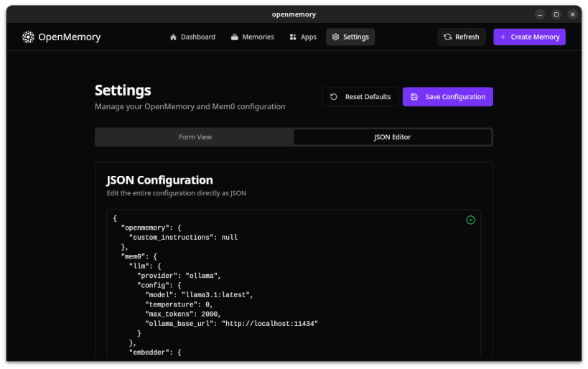
Task: Click the green JSON valid checkmark
Action: (471, 220)
